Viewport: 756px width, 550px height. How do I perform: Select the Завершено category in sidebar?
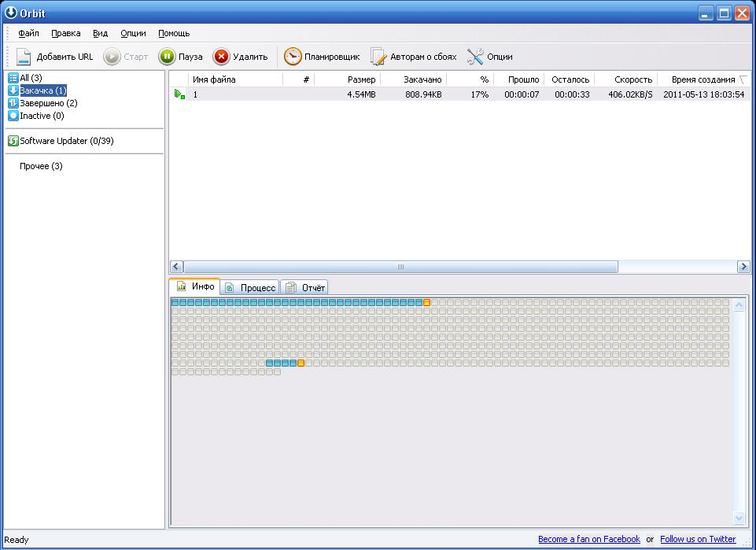pos(47,103)
